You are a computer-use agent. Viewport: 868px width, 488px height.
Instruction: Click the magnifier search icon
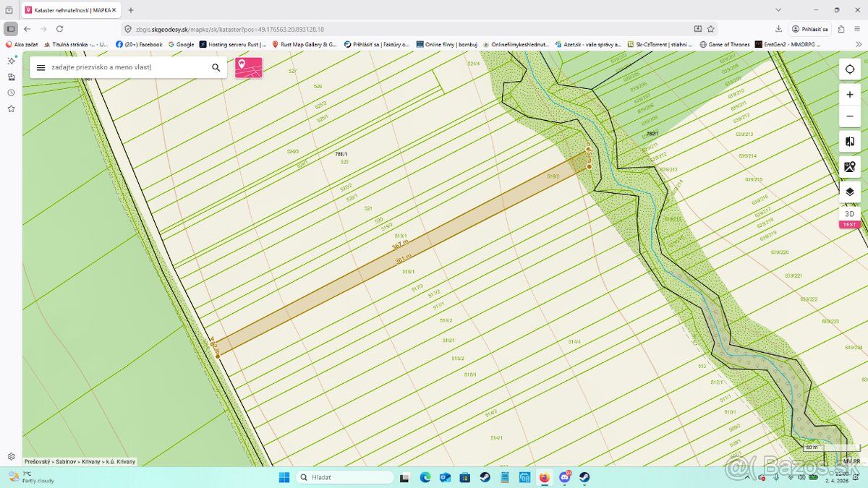pyautogui.click(x=216, y=67)
